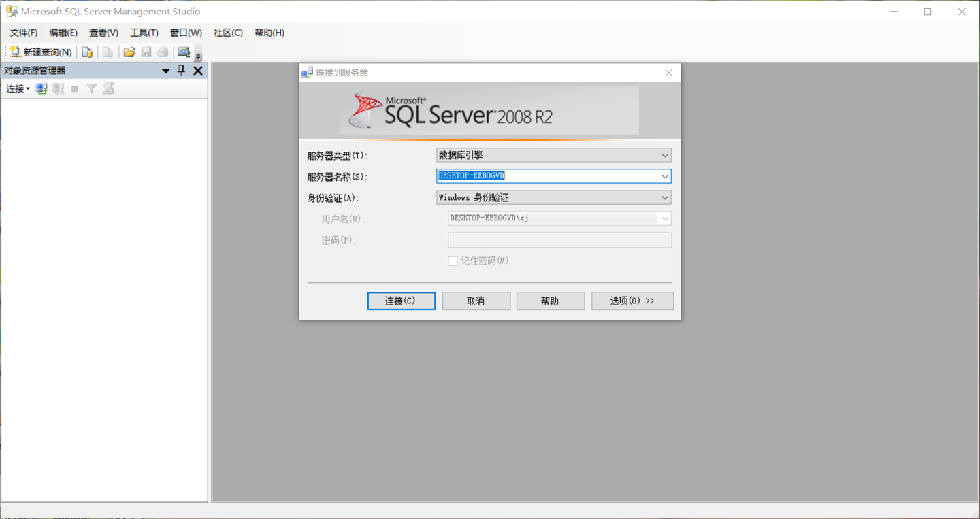The height and width of the screenshot is (519, 980).
Task: Expand the 身份验证 dropdown
Action: 553,197
